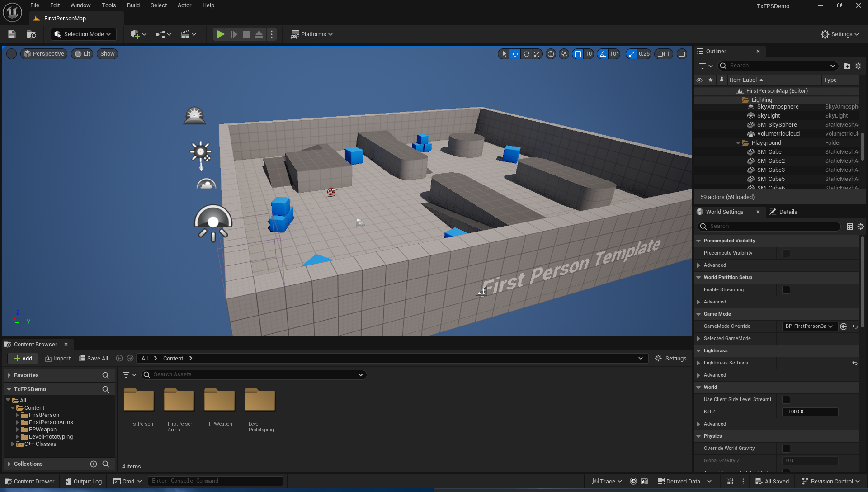Toggle Override World Gravity checkbox
This screenshot has width=868, height=492.
coord(786,449)
